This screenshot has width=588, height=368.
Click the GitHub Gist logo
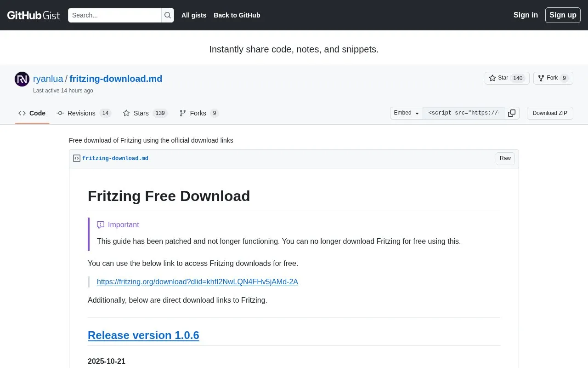[34, 15]
